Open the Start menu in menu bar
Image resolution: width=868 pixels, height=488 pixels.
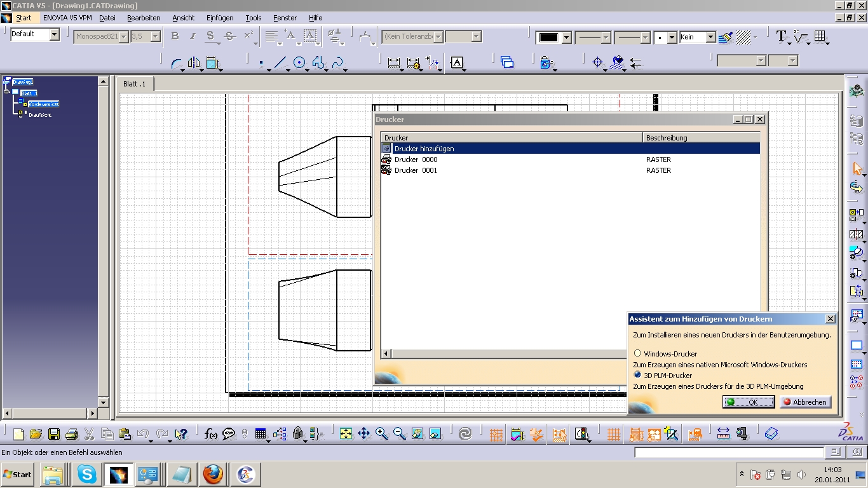pyautogui.click(x=24, y=18)
